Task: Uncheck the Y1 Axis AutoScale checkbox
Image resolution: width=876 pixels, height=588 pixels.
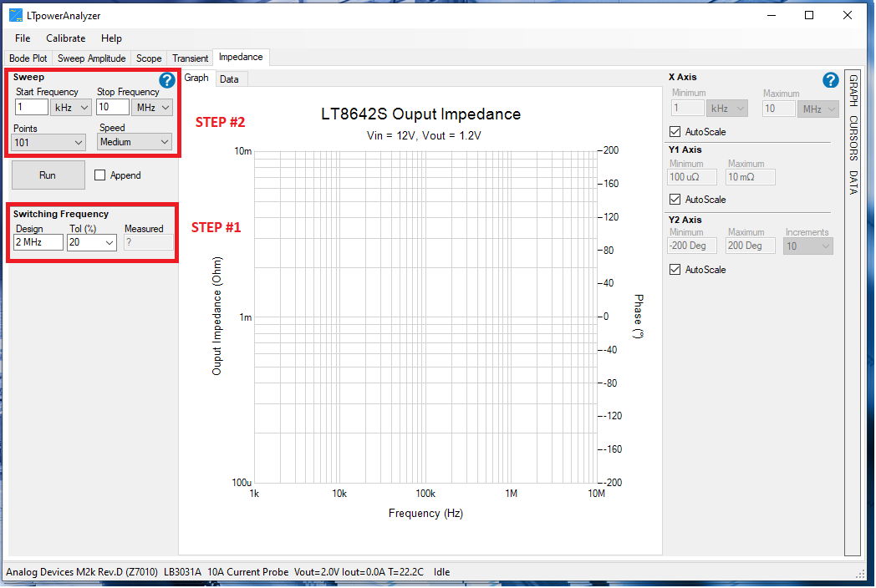Action: pos(675,200)
